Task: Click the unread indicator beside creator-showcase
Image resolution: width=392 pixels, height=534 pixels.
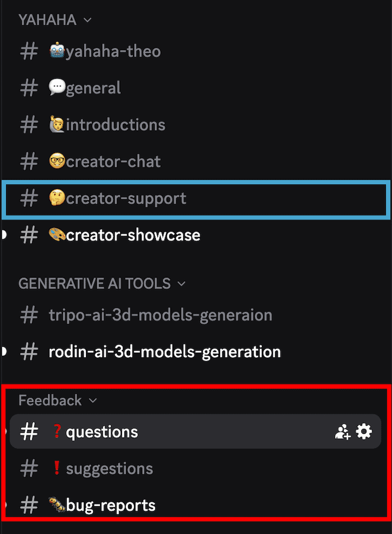Action: [x=2, y=235]
